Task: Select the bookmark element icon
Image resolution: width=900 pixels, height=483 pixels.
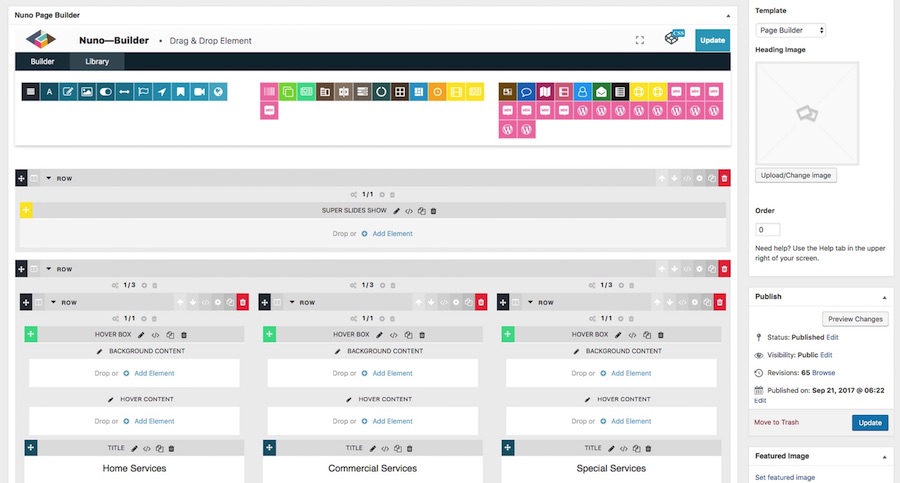Action: point(180,92)
